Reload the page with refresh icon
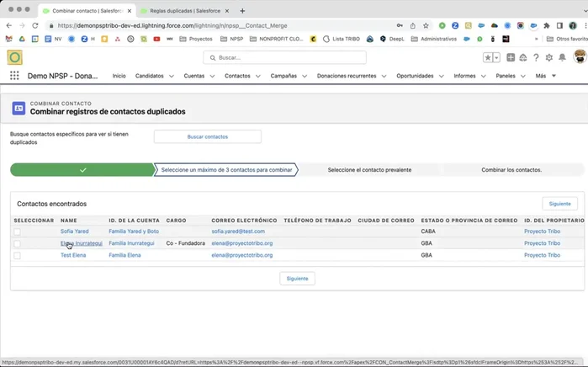The height and width of the screenshot is (367, 588). point(34,25)
